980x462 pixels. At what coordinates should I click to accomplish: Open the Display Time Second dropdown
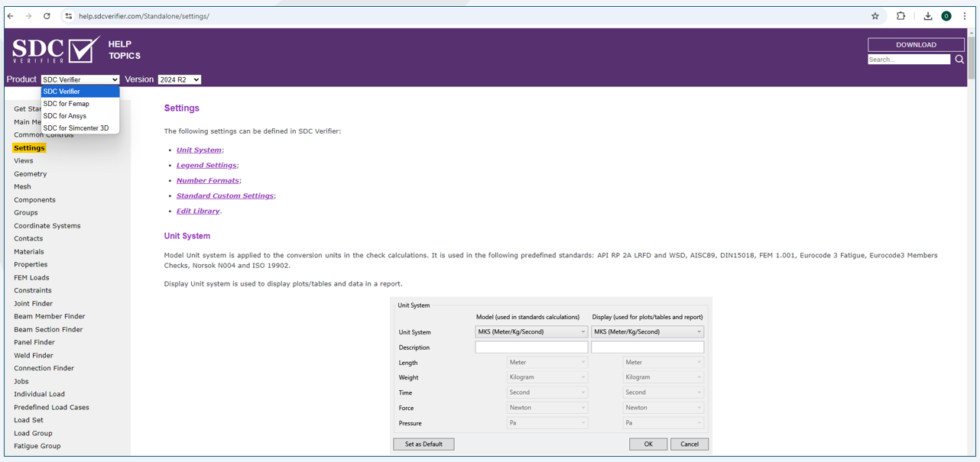[664, 393]
